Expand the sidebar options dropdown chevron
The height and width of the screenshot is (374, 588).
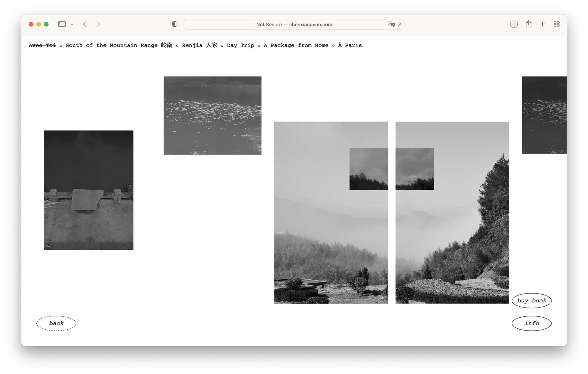pyautogui.click(x=72, y=24)
